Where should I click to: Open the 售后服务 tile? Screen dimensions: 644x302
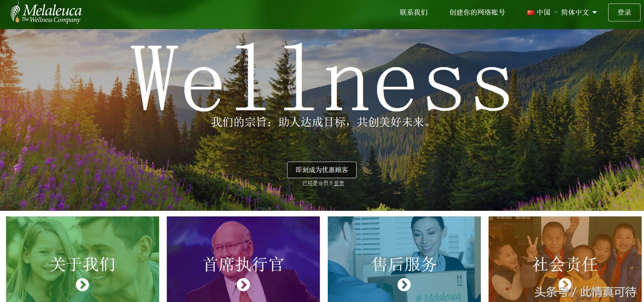pyautogui.click(x=404, y=259)
